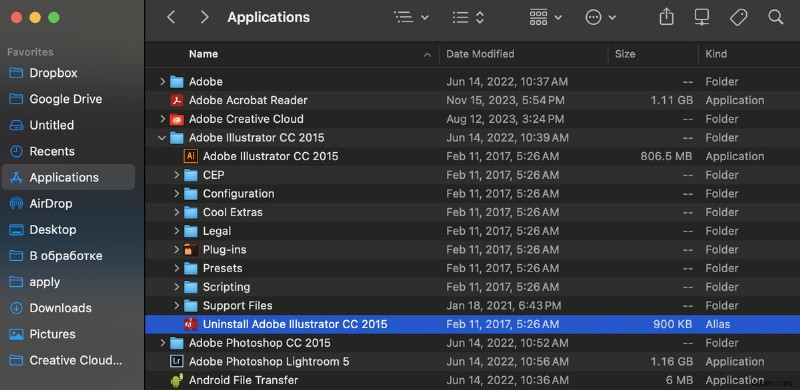The height and width of the screenshot is (390, 800).
Task: Click the Adobe Acrobat Reader app icon
Action: (177, 101)
